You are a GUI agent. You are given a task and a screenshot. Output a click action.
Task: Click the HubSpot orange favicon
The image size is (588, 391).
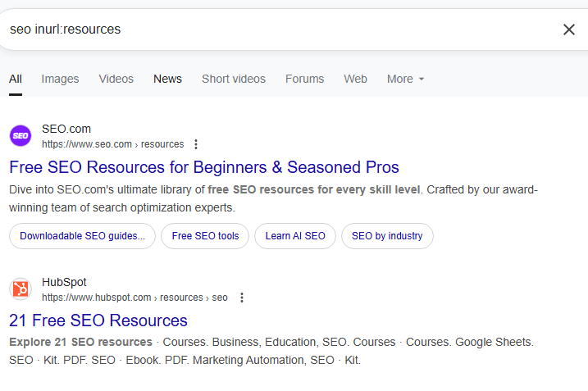pyautogui.click(x=21, y=289)
